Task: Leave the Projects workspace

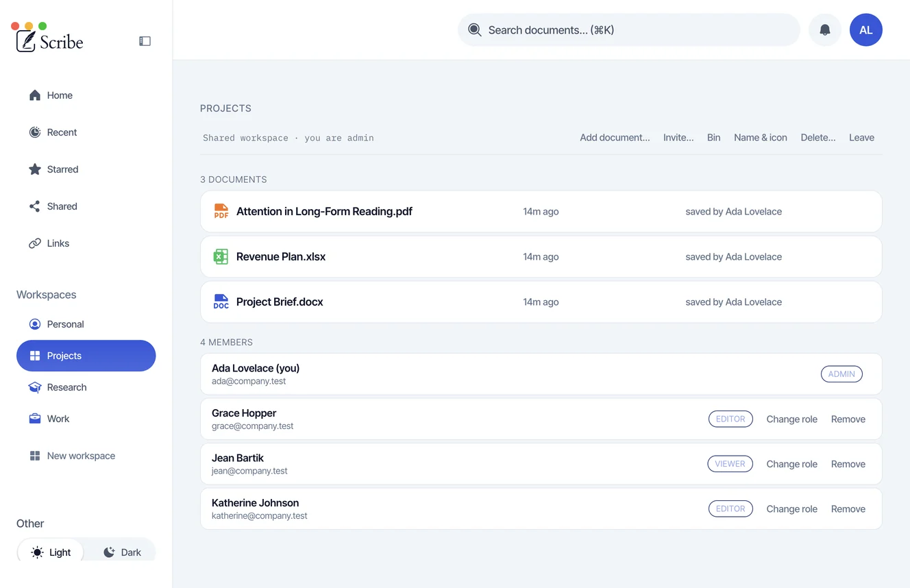Action: click(861, 138)
